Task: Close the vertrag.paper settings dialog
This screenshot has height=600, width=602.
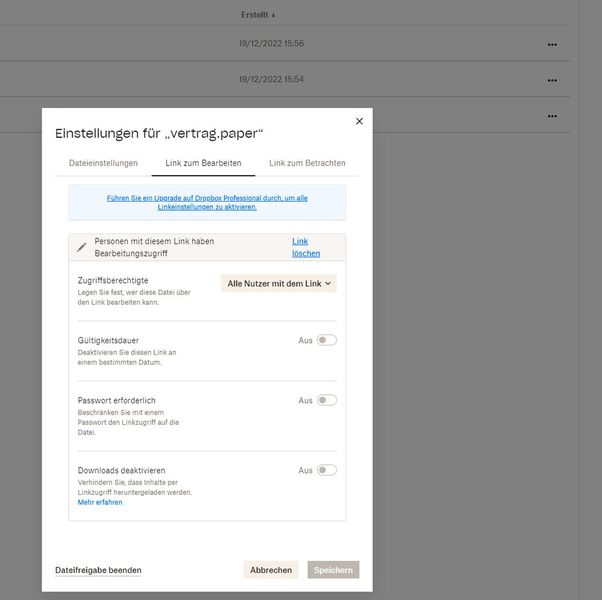Action: click(359, 121)
